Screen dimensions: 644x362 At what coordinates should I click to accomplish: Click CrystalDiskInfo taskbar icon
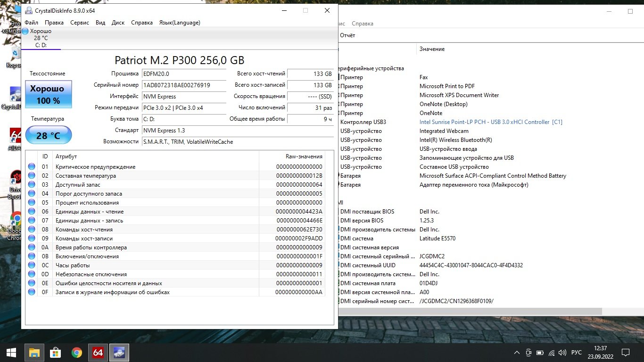[x=119, y=352]
